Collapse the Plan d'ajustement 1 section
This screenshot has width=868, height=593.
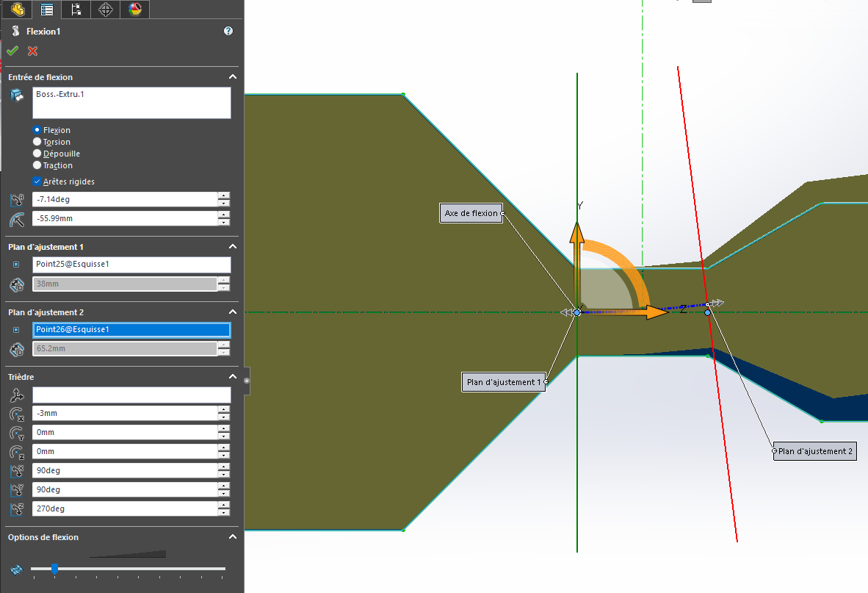[233, 246]
